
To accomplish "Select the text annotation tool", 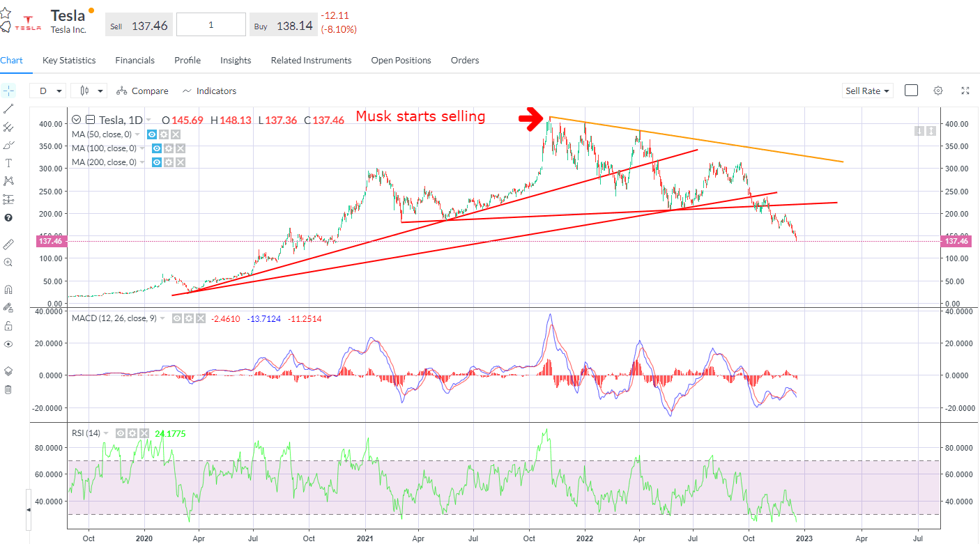I will coord(8,163).
